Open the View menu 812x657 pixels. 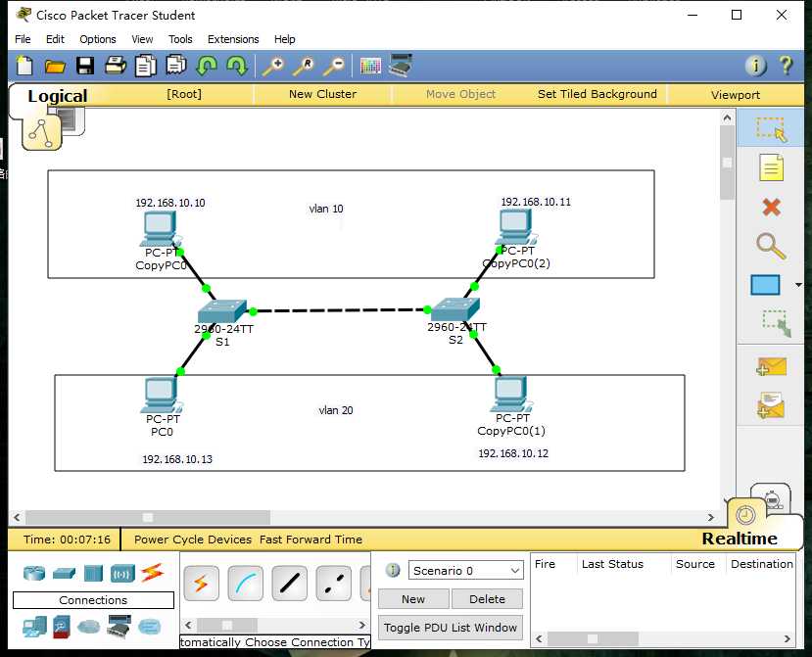[142, 39]
